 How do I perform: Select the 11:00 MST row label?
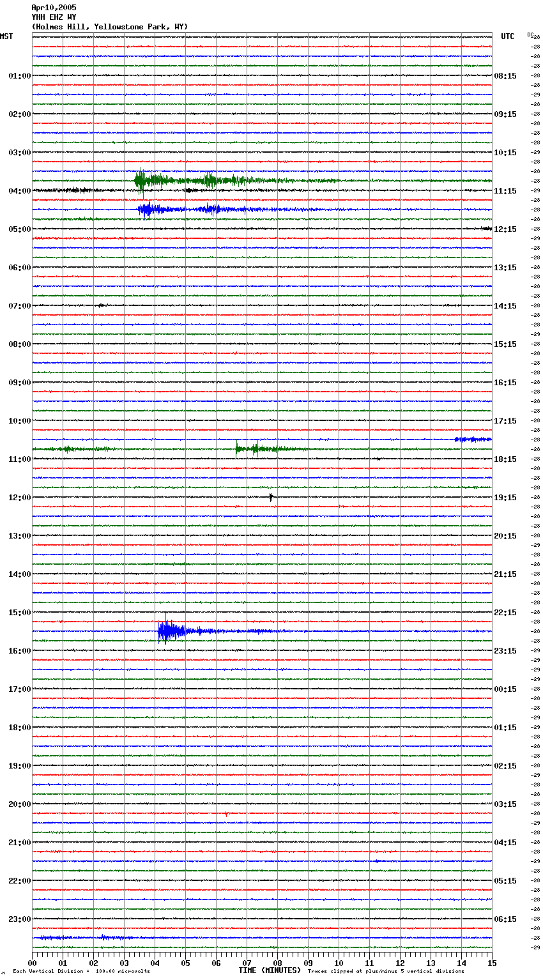click(x=20, y=459)
